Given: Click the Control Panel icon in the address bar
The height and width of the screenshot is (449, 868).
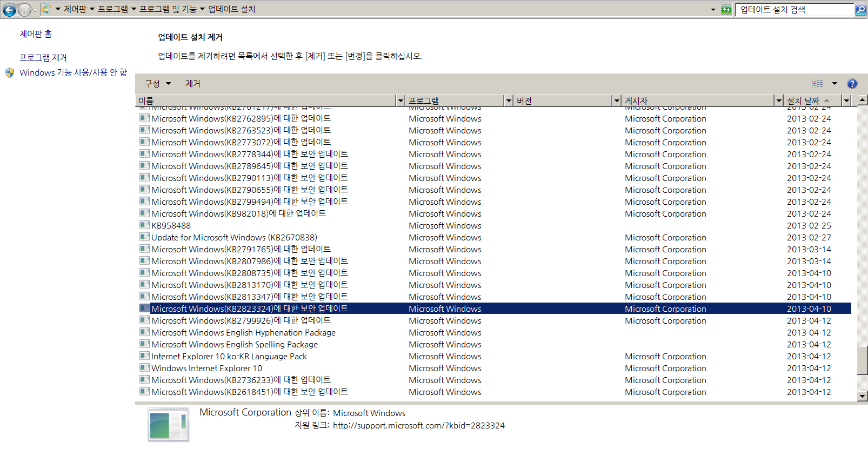Looking at the screenshot, I should [x=46, y=9].
